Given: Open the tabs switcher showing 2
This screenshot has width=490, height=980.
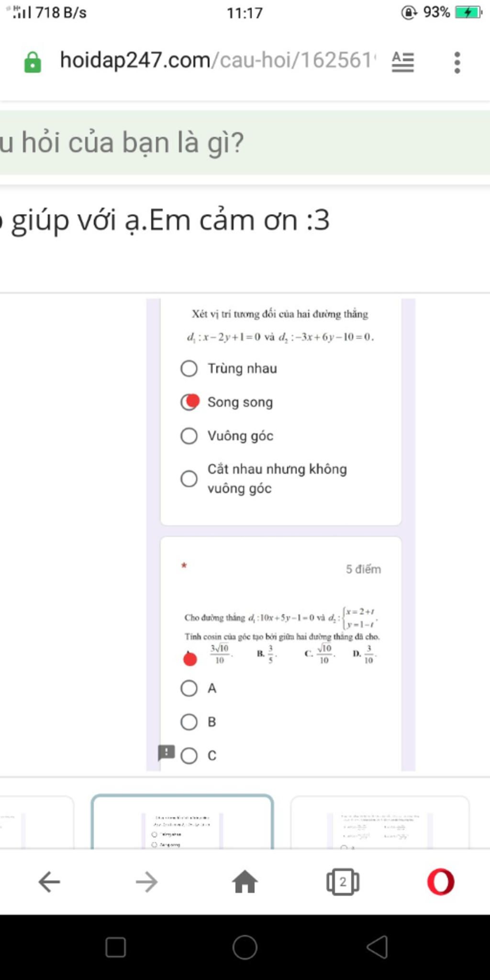Looking at the screenshot, I should [343, 881].
